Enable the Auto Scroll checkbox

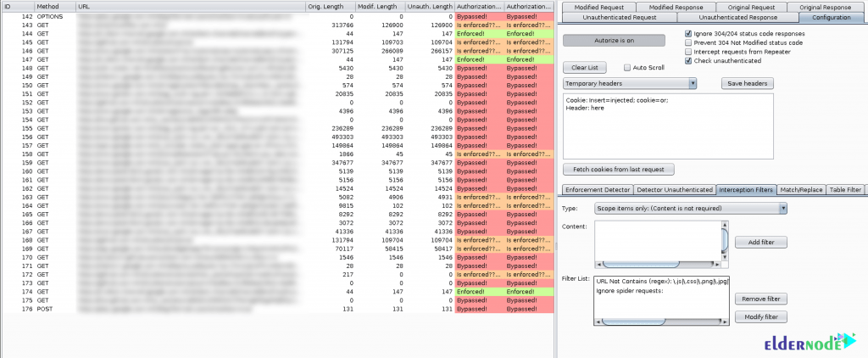[627, 68]
